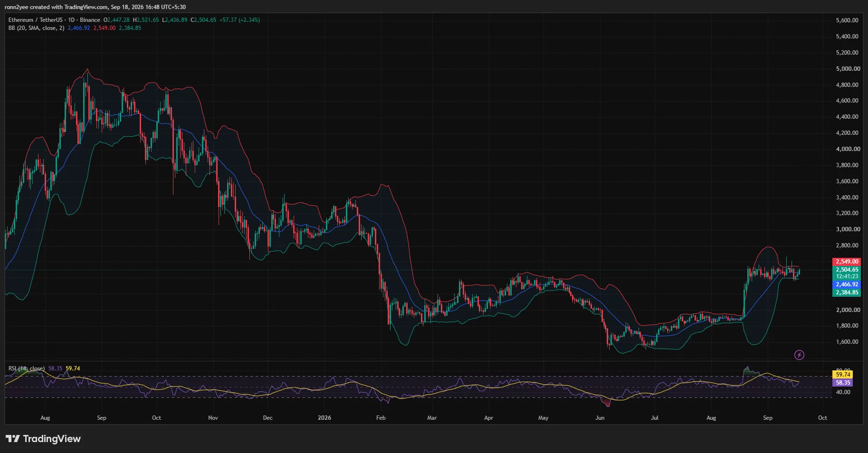
Task: Click the purple lightning bolt icon on chart
Action: pos(799,355)
